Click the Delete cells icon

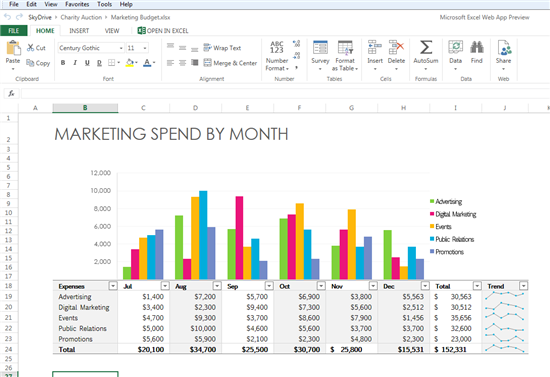[396, 47]
